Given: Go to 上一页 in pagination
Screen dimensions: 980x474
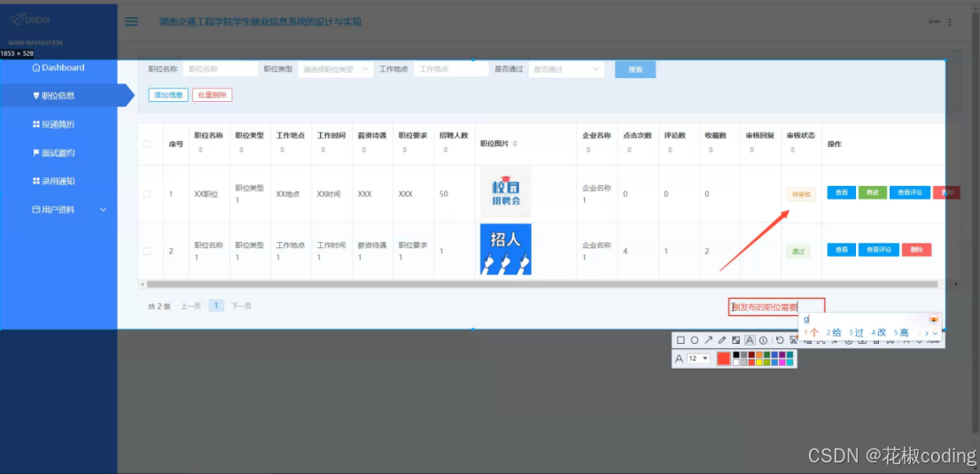Looking at the screenshot, I should pos(191,306).
